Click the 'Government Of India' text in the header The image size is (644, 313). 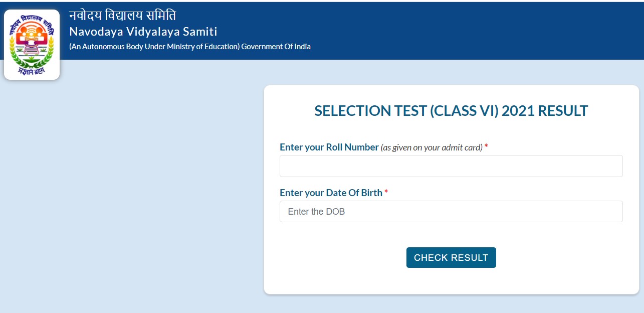(276, 47)
